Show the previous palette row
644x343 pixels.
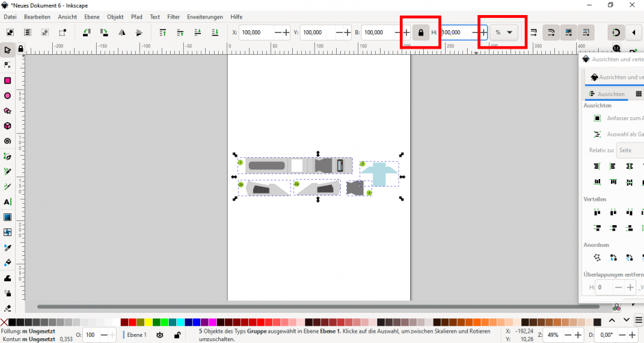pyautogui.click(x=612, y=320)
